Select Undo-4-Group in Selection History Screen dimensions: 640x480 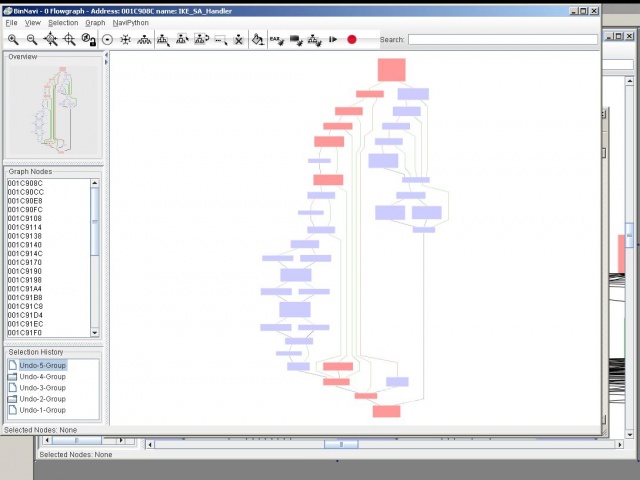click(x=42, y=377)
